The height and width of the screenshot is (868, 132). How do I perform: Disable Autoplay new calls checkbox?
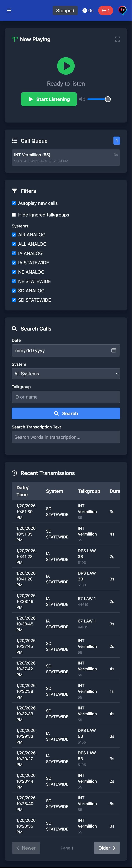click(x=14, y=203)
